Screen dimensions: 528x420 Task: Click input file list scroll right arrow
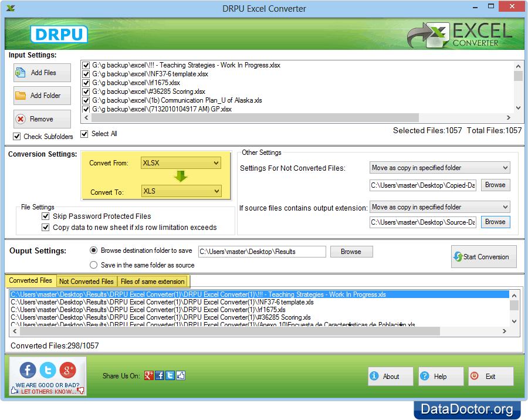(x=509, y=117)
